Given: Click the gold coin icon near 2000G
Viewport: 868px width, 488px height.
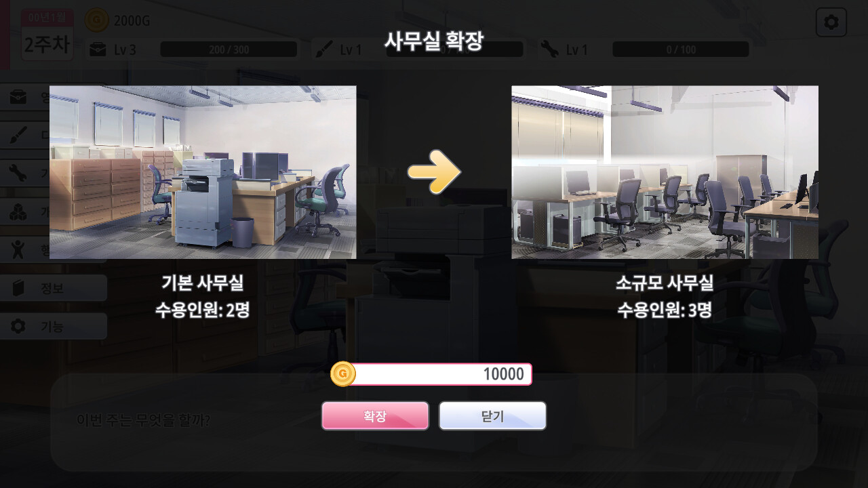Looking at the screenshot, I should tap(96, 20).
